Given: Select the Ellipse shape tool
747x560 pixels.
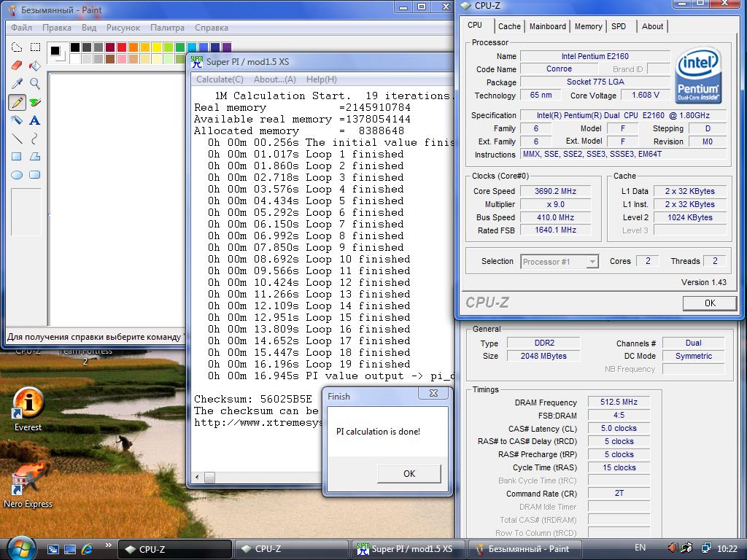Looking at the screenshot, I should (x=17, y=175).
